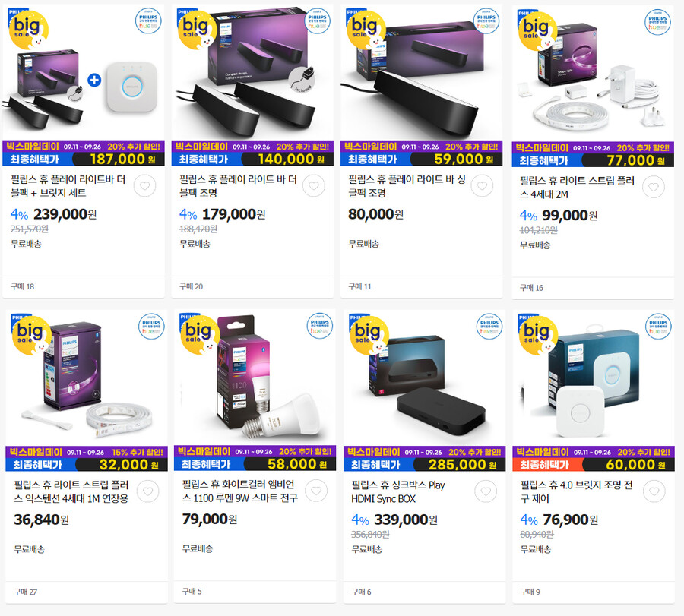
Task: Open 필립스 휴 싱크박스 Play HDMI Sync BOX title
Action: coord(397,491)
